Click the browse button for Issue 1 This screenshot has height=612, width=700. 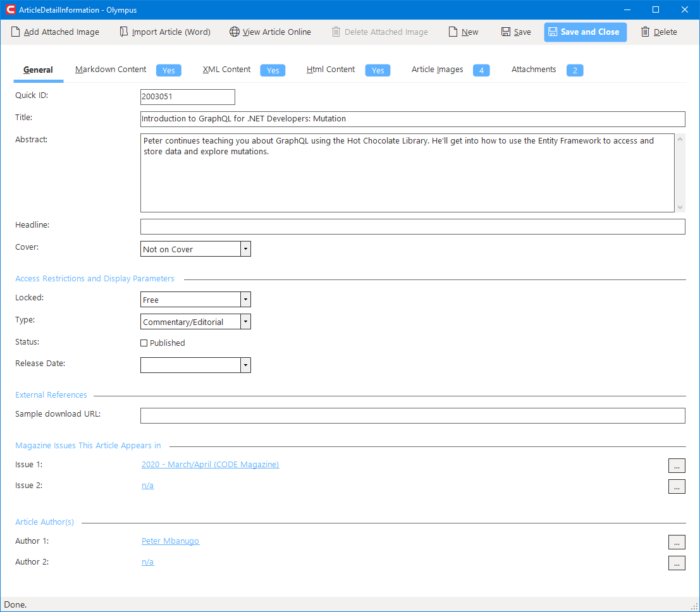[x=677, y=465]
